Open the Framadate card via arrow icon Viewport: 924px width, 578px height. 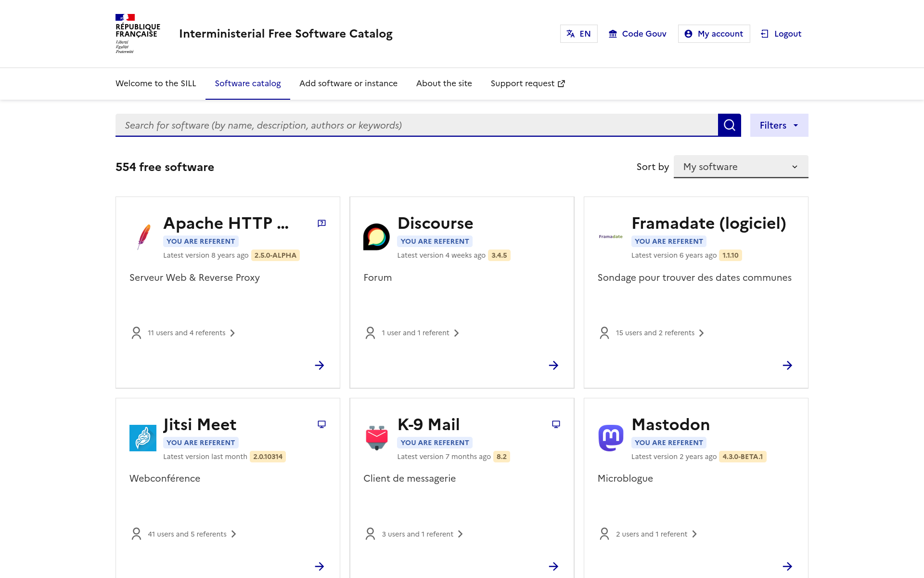tap(787, 365)
